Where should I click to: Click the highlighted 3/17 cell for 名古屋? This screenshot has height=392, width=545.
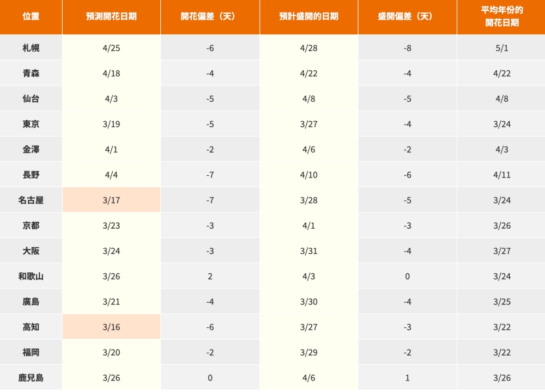(111, 200)
